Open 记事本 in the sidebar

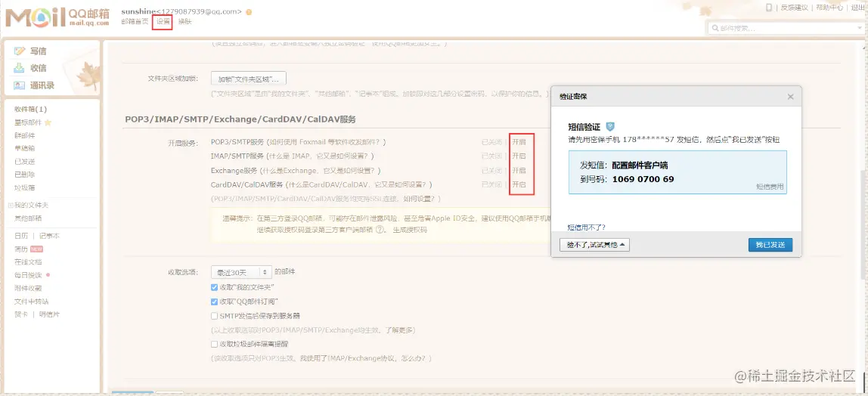coord(49,236)
